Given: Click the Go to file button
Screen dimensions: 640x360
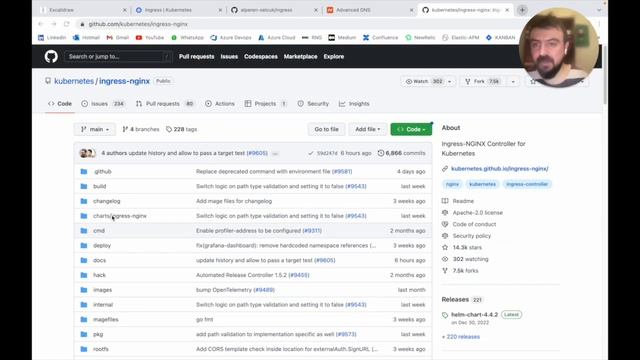Looking at the screenshot, I should 327,129.
